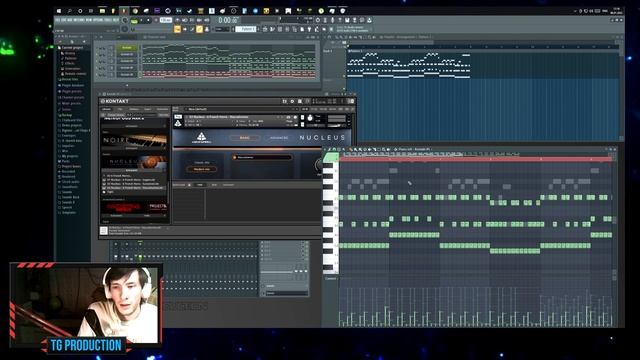The width and height of the screenshot is (640, 360).
Task: Open the FL Studio playlist view (yellow toolbar icon)
Action: [x=177, y=29]
